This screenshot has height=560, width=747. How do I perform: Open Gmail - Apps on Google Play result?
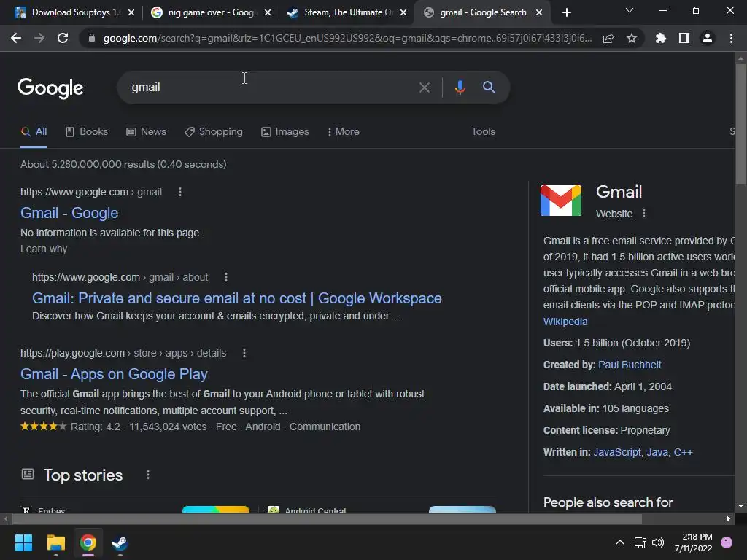114,374
